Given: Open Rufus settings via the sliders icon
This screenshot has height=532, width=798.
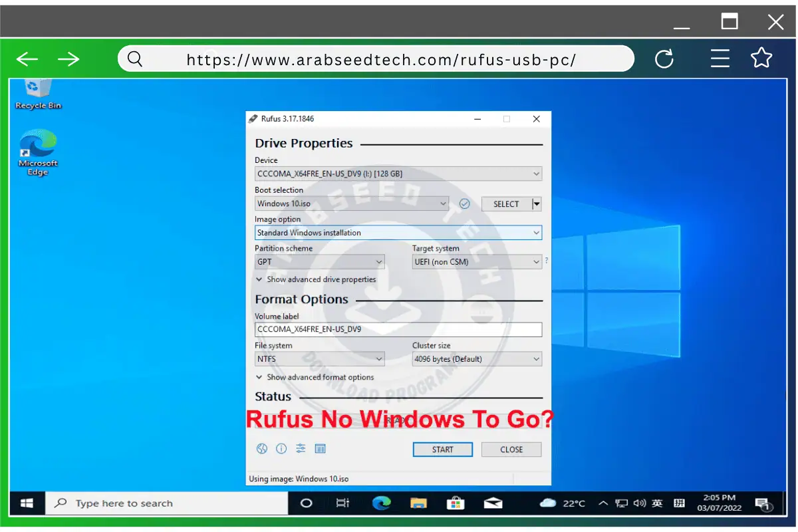Looking at the screenshot, I should (301, 448).
